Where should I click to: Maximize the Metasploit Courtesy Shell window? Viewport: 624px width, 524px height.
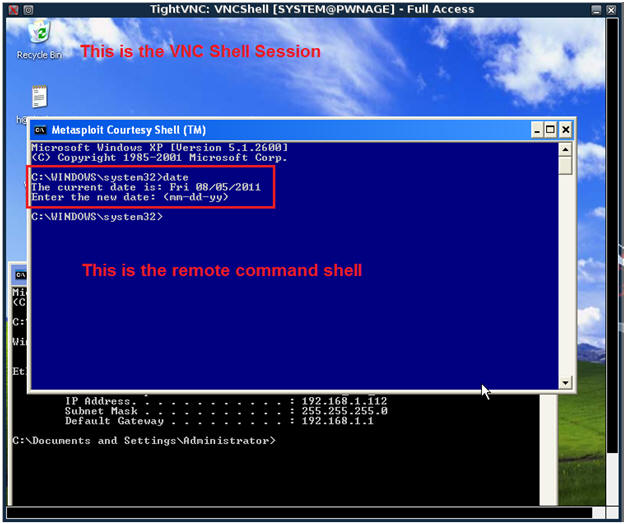pos(550,130)
